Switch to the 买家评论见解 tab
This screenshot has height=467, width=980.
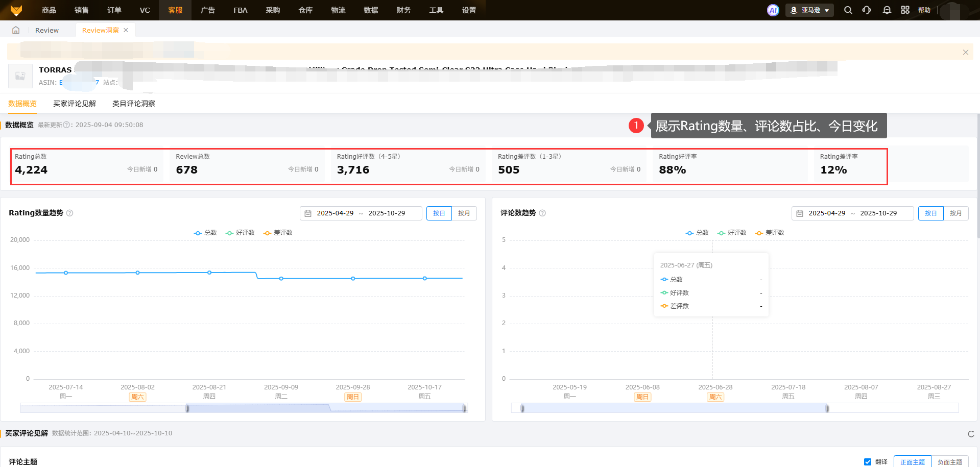click(x=75, y=104)
